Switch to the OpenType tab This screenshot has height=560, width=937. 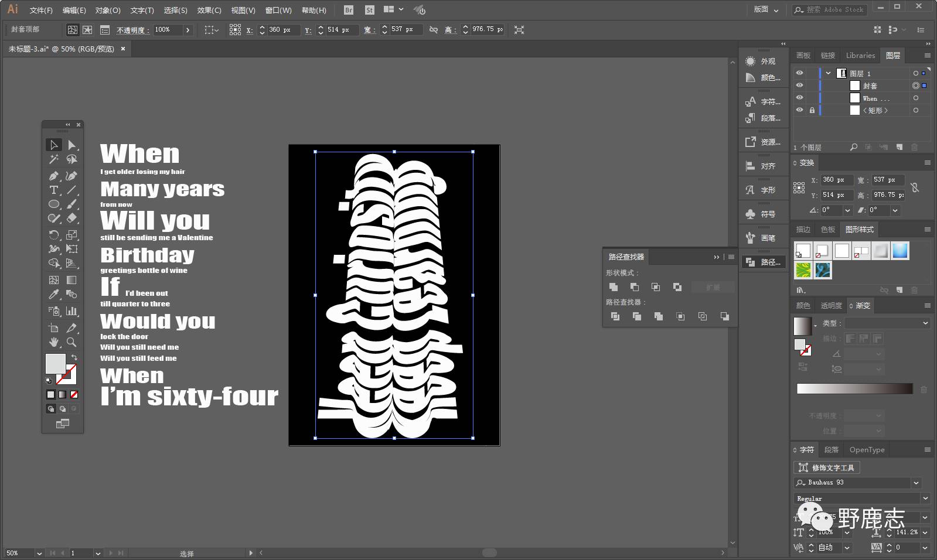point(867,450)
